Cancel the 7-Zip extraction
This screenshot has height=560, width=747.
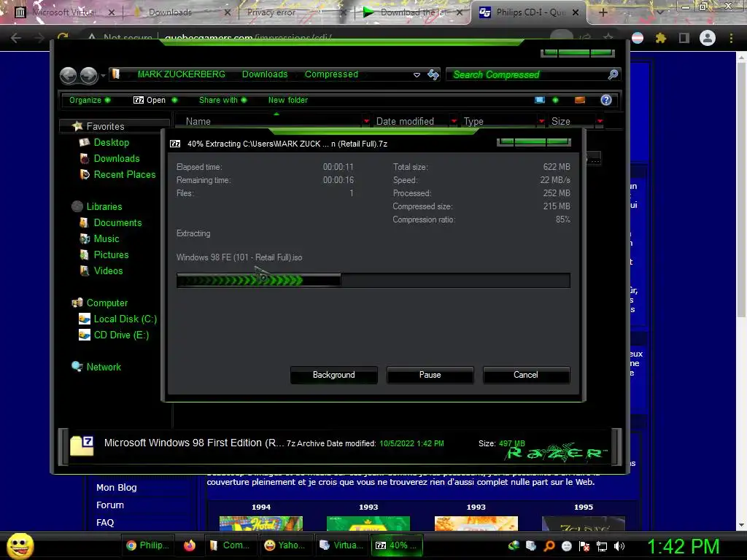tap(526, 375)
